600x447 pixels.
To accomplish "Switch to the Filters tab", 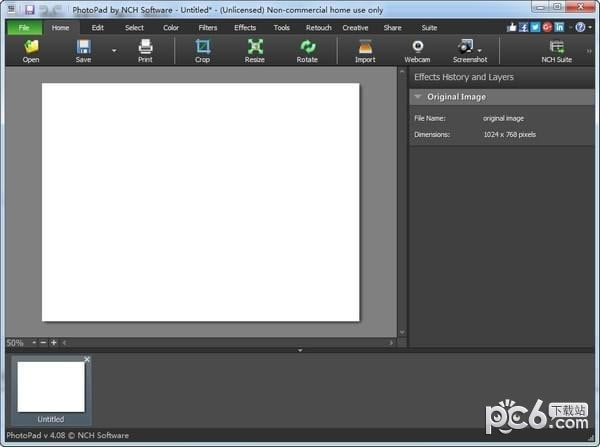I will click(x=208, y=28).
